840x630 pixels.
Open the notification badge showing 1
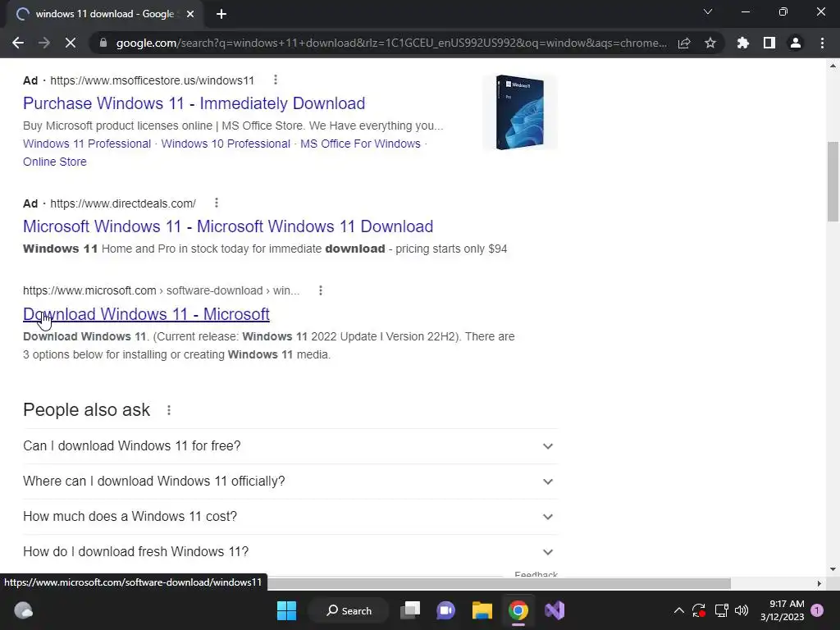point(817,610)
